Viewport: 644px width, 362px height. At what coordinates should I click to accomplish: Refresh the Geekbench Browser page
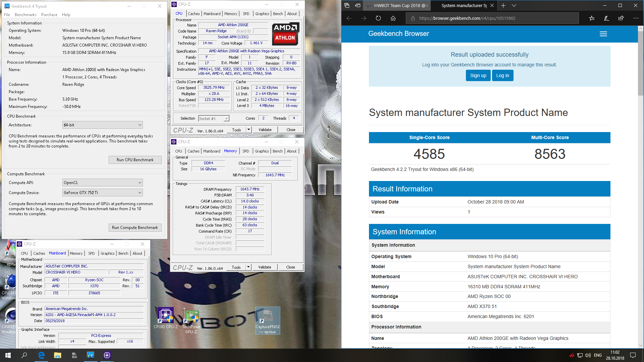(x=378, y=18)
